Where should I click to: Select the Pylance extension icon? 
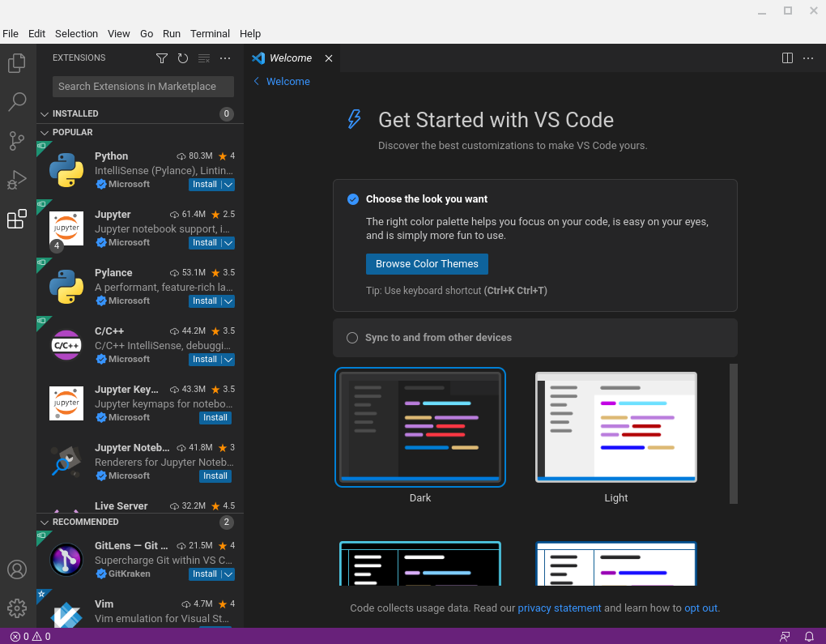point(66,287)
